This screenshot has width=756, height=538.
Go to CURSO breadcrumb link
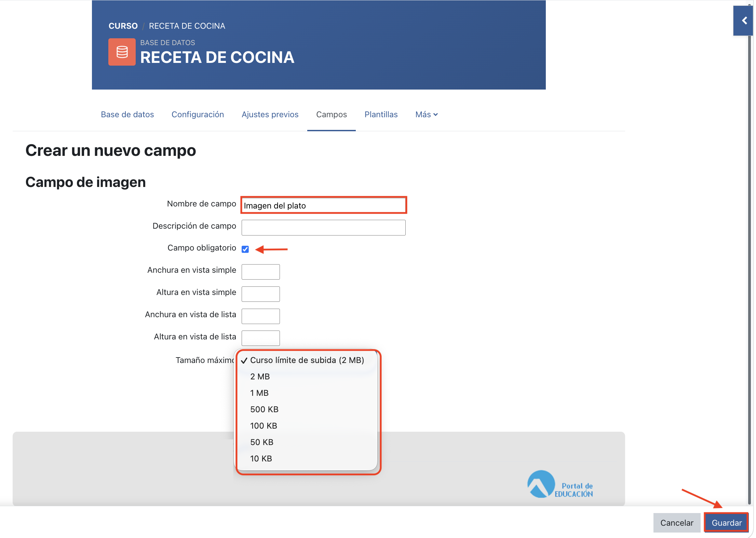pyautogui.click(x=123, y=26)
